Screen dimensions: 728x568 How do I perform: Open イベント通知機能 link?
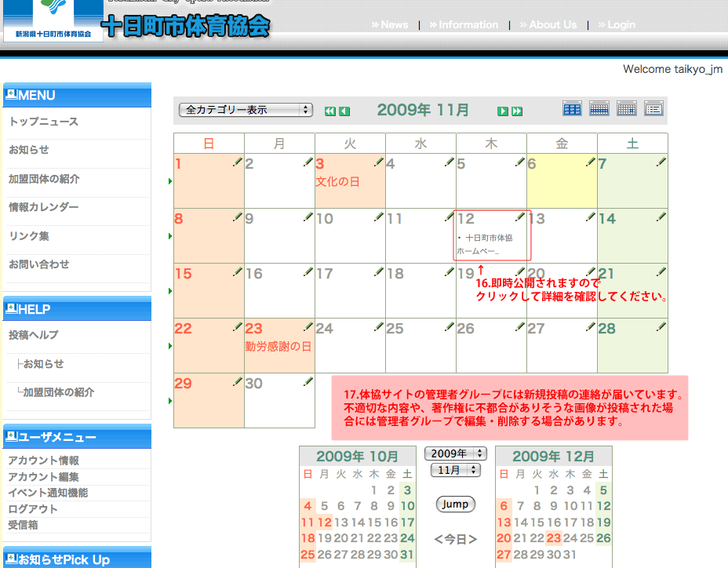click(48, 493)
